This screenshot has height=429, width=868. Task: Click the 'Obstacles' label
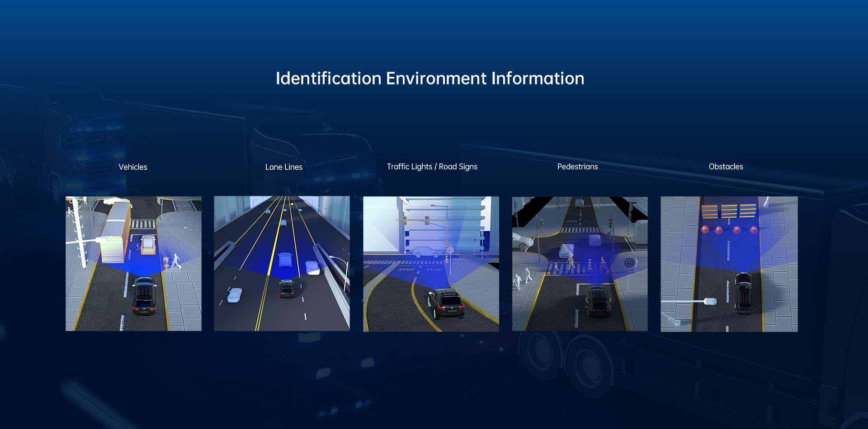pyautogui.click(x=726, y=167)
